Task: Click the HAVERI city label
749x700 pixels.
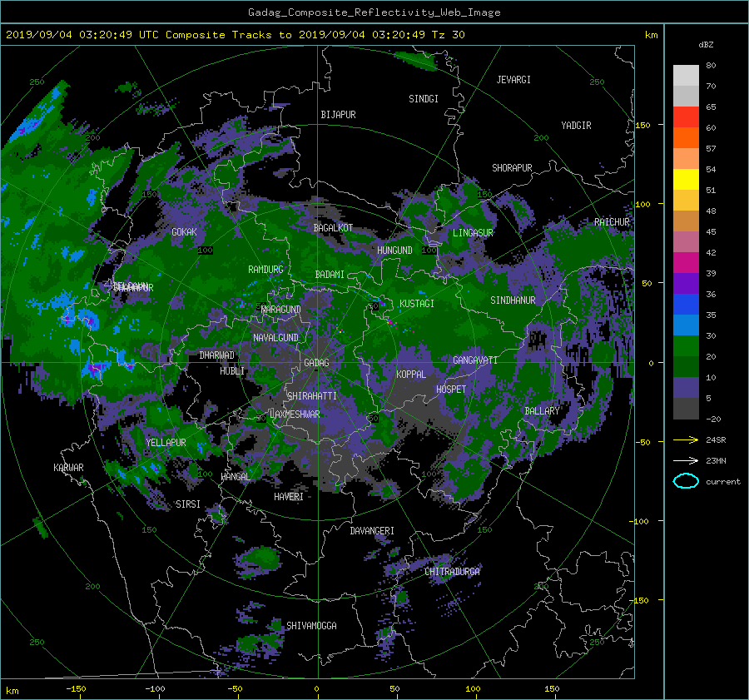Action: click(x=289, y=497)
